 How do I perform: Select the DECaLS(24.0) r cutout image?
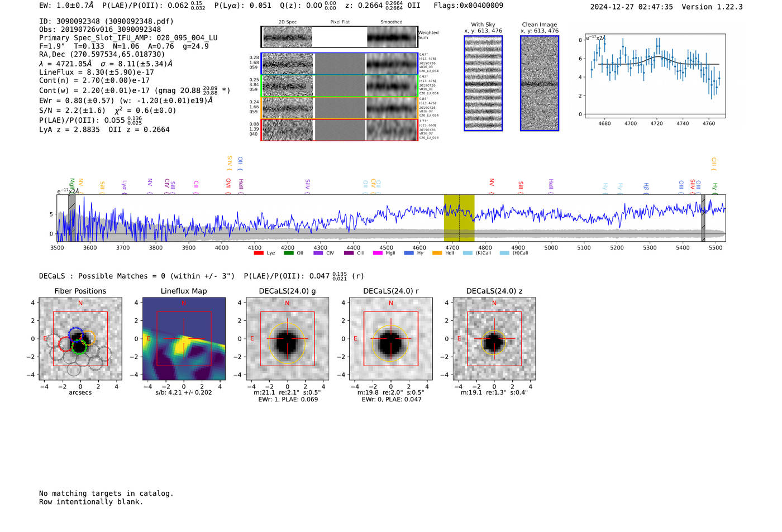pos(391,338)
